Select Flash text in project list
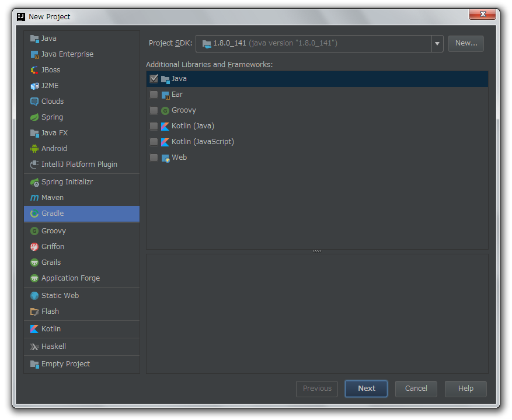Viewport: 512px width, 420px height. tap(50, 311)
